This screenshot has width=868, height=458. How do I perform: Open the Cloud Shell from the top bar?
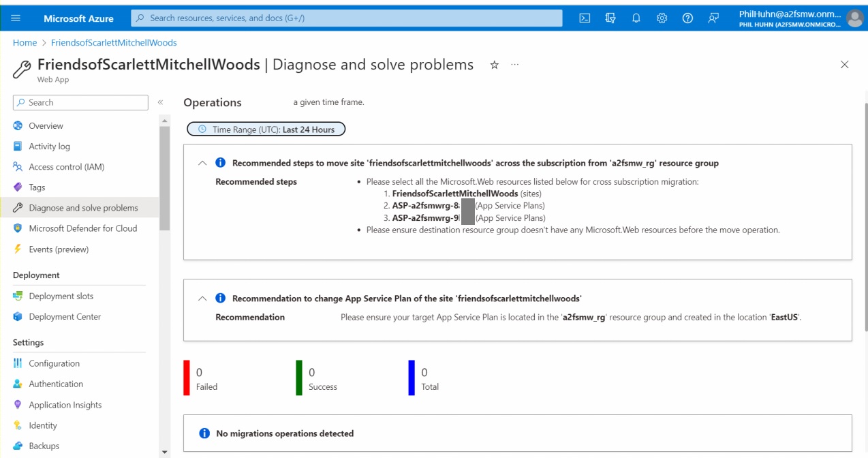(x=585, y=18)
